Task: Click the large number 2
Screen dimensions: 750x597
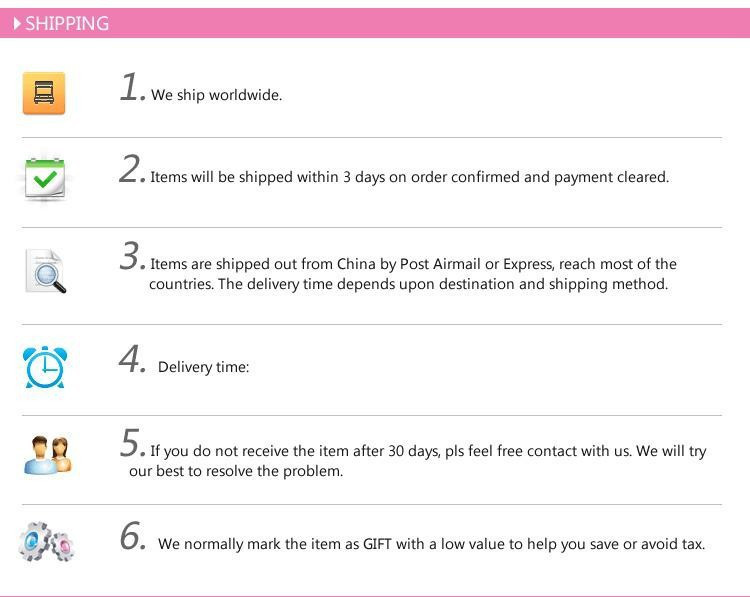Action: (x=131, y=170)
